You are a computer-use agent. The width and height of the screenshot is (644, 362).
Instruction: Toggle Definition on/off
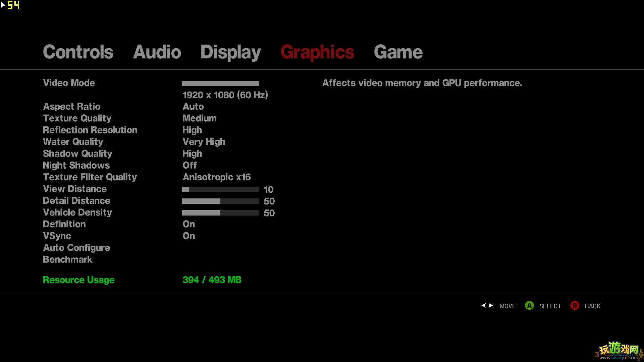click(x=189, y=224)
